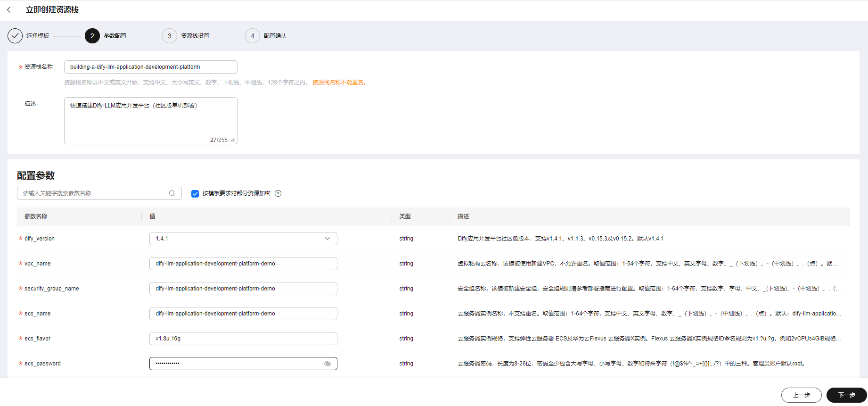Viewport: 868px width, 406px height.
Task: Click the 上一步 button
Action: [801, 395]
